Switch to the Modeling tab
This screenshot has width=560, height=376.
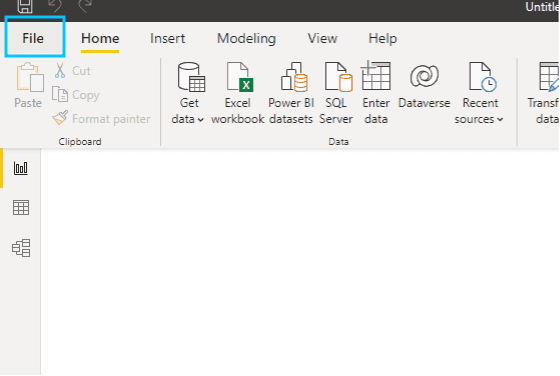(x=246, y=39)
